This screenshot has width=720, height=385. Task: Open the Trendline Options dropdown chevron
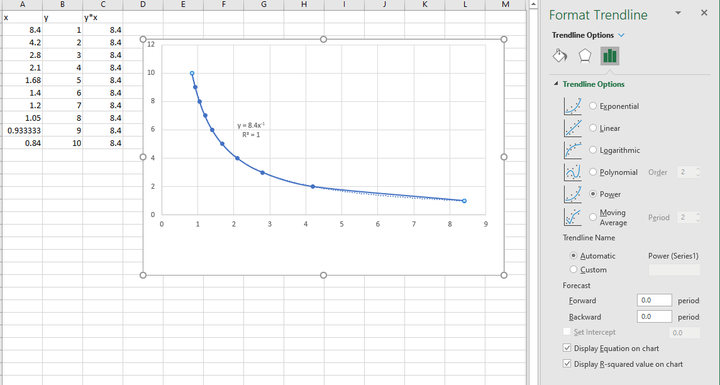(x=621, y=35)
